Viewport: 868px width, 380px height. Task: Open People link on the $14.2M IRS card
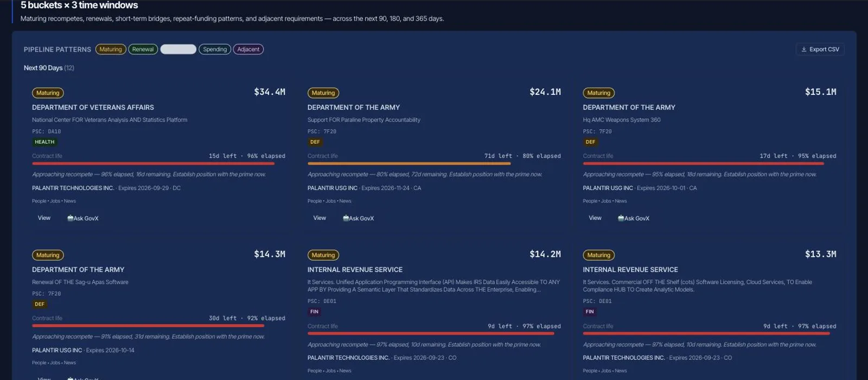coord(315,371)
